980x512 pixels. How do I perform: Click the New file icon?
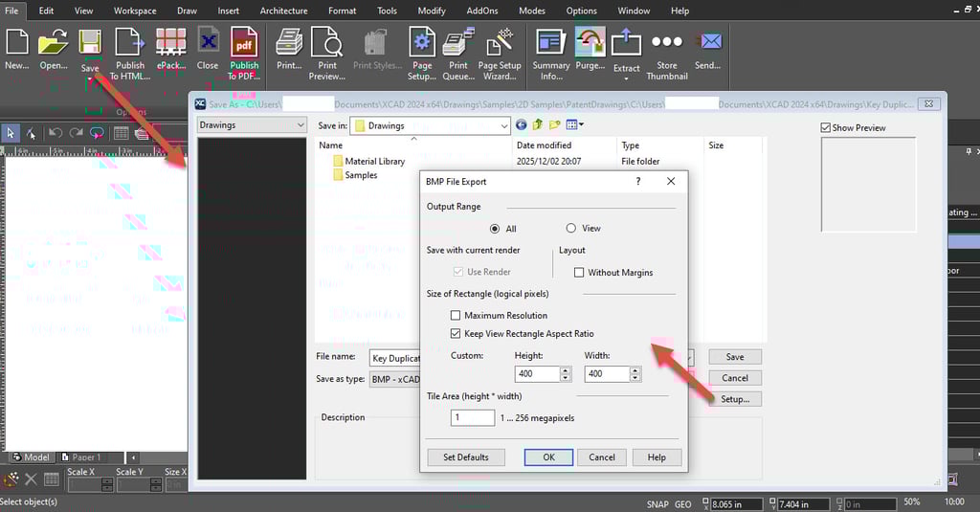click(17, 42)
